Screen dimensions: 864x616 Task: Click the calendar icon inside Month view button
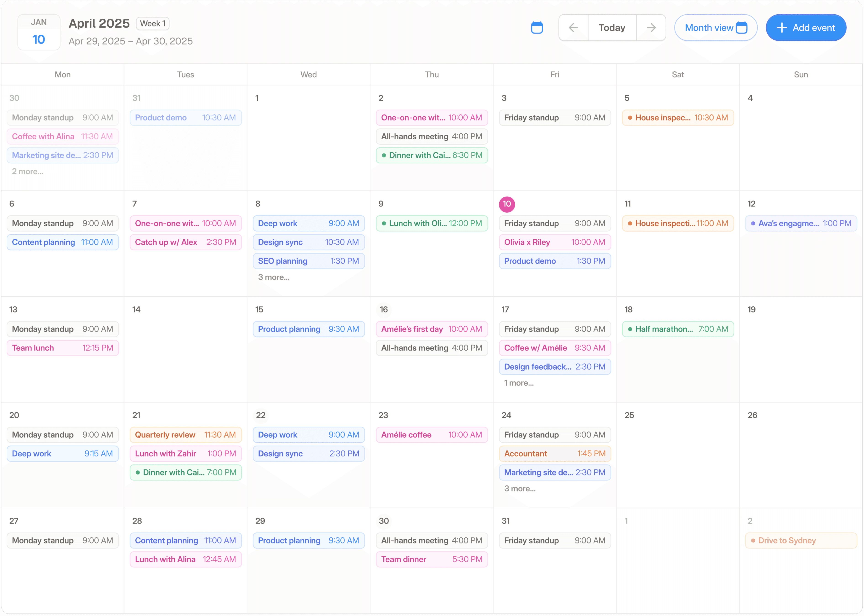[742, 27]
